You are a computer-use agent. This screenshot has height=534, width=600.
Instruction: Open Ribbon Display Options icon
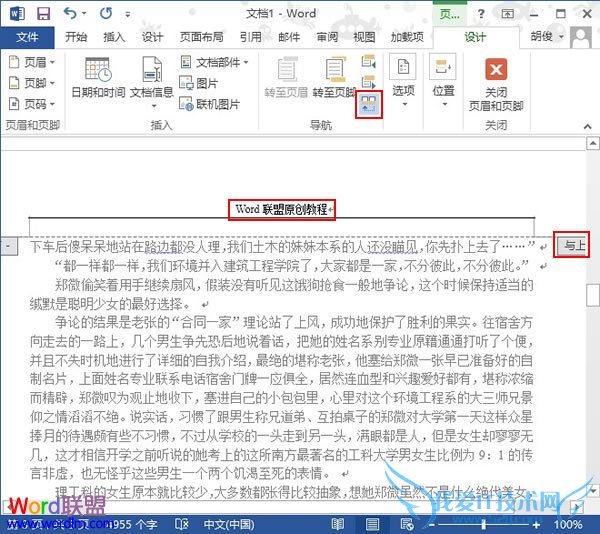(508, 14)
